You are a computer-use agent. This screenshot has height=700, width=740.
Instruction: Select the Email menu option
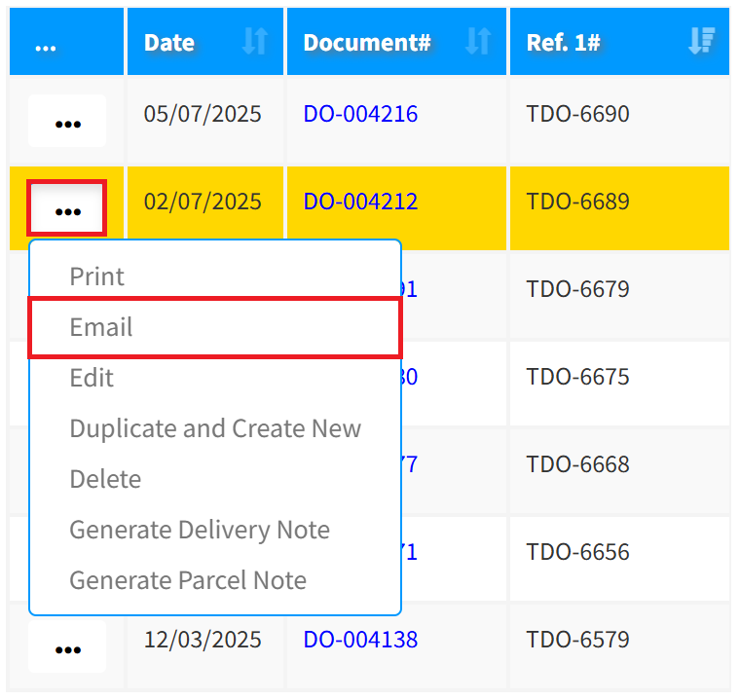[x=101, y=327]
